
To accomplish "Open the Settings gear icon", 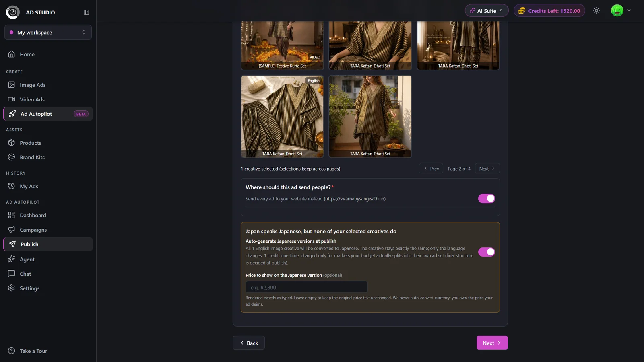I will (12, 288).
